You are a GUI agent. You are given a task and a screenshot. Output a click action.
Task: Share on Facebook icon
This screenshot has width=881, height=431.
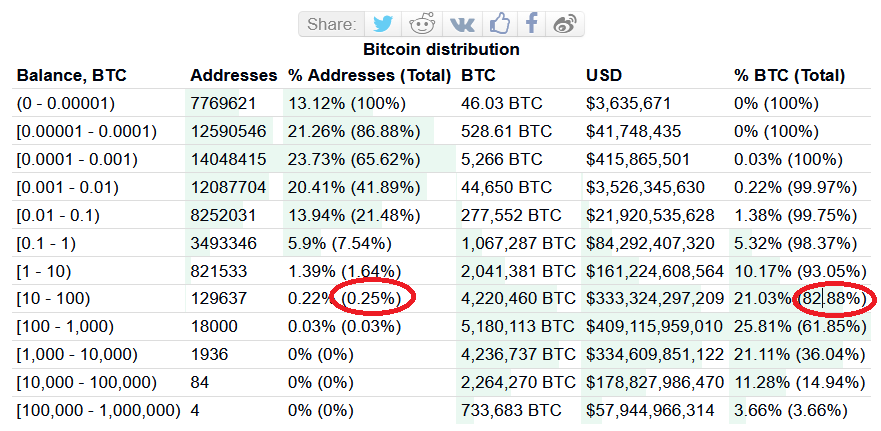click(532, 24)
